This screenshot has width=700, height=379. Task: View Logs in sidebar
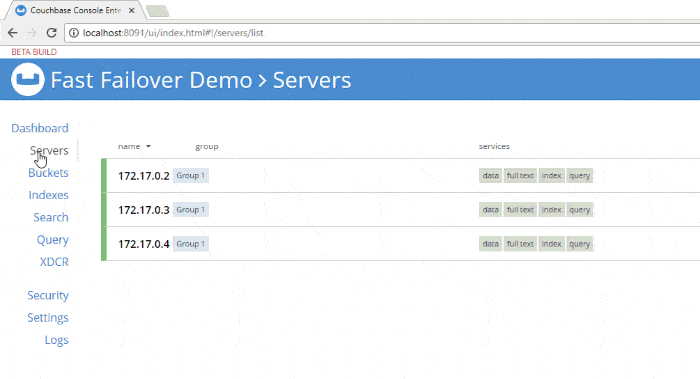(x=57, y=340)
